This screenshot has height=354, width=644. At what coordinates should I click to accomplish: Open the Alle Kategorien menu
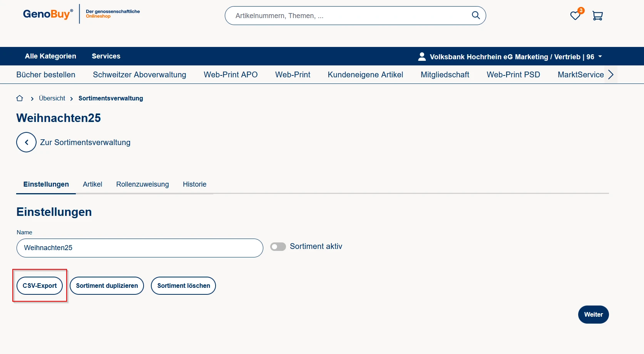(50, 56)
